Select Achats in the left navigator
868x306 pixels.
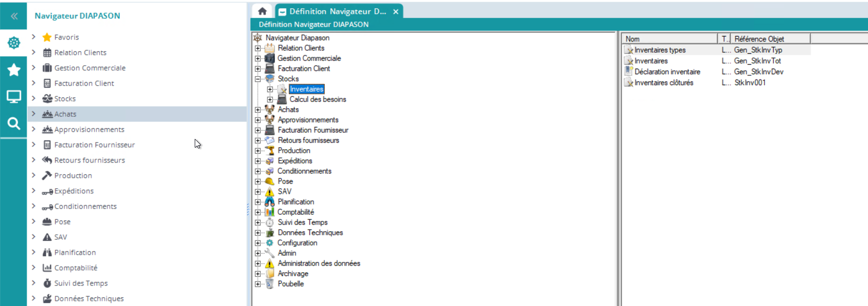(x=65, y=114)
